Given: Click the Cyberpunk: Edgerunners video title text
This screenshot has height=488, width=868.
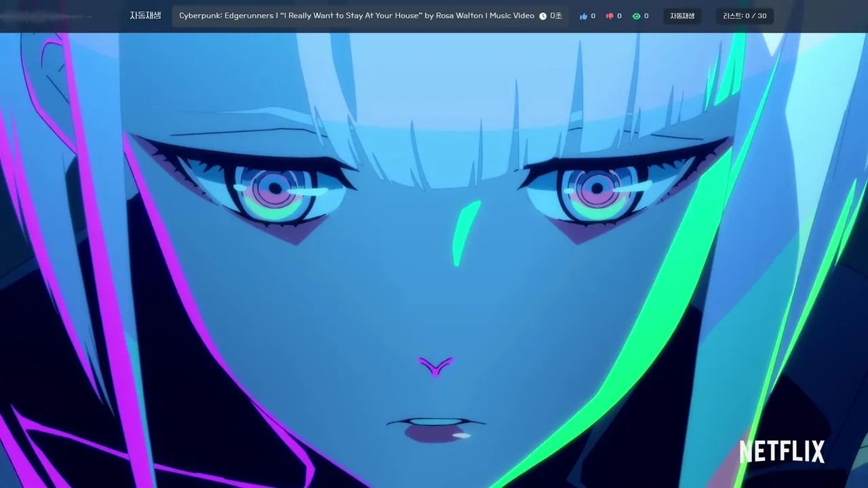Looking at the screenshot, I should 357,16.
